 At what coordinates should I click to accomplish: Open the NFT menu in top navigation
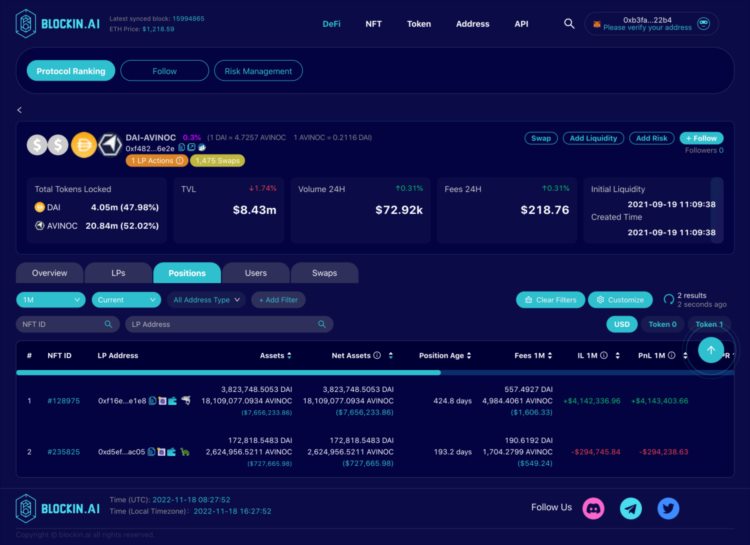[x=373, y=23]
